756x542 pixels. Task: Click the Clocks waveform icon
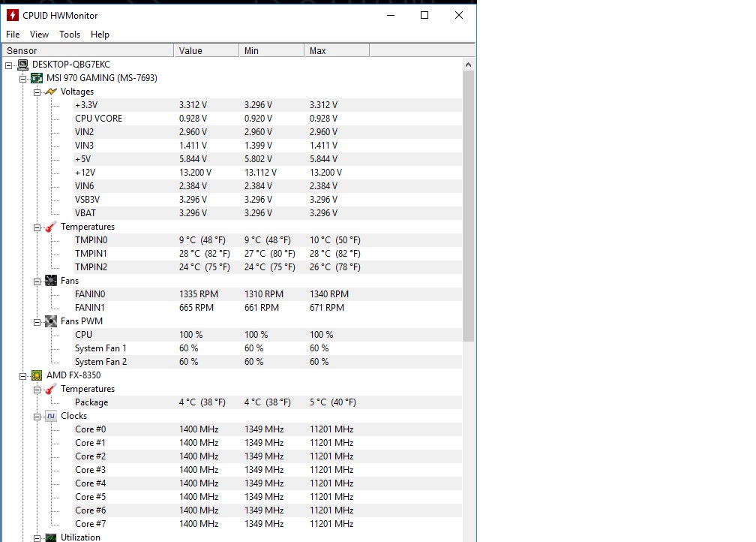51,416
